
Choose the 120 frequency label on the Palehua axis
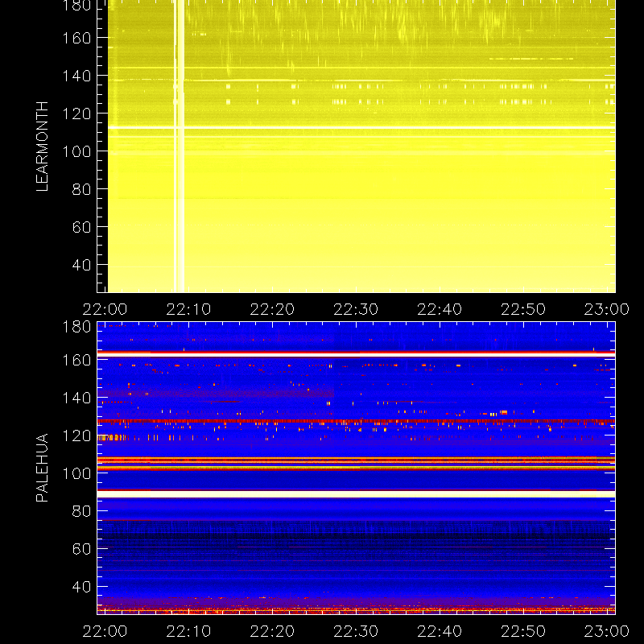[76, 436]
